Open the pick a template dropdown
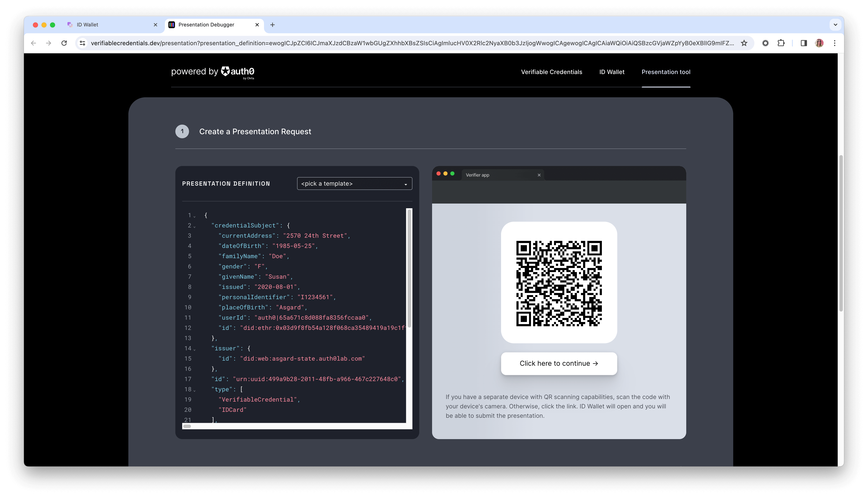The width and height of the screenshot is (868, 498). 354,183
